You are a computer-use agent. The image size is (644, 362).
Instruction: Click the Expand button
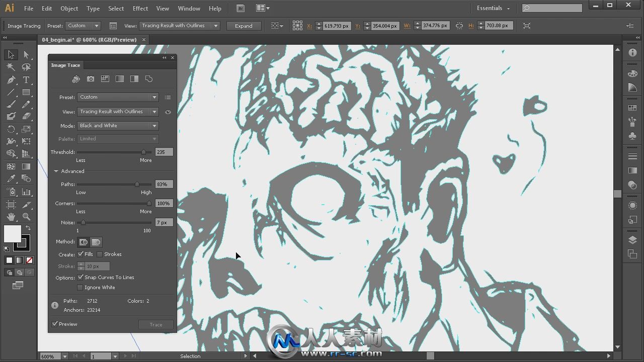click(x=244, y=26)
